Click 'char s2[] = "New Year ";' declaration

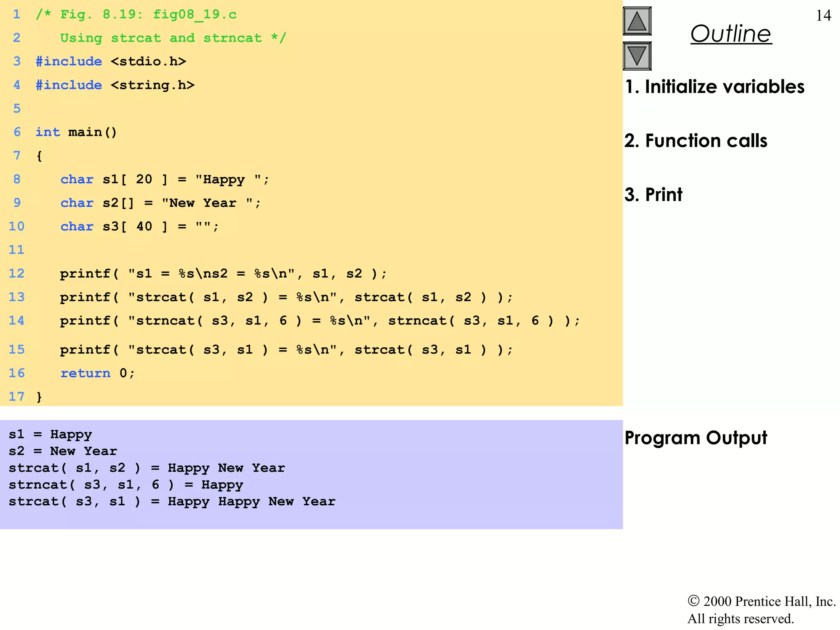161,203
